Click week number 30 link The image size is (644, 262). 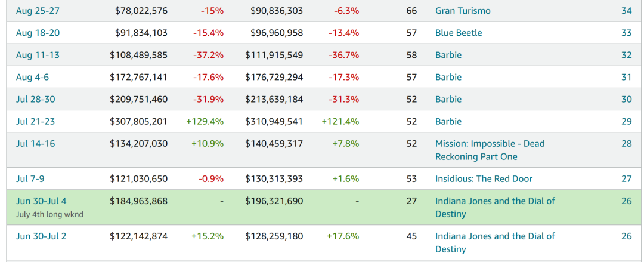[x=626, y=99]
